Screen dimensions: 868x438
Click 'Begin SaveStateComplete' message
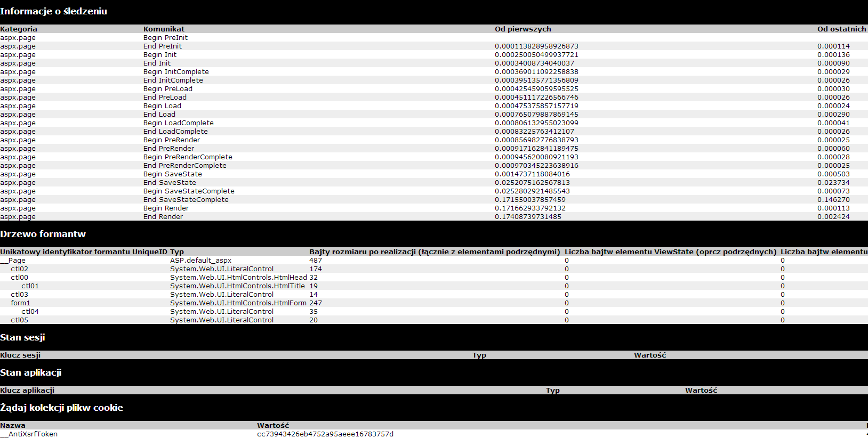point(189,191)
